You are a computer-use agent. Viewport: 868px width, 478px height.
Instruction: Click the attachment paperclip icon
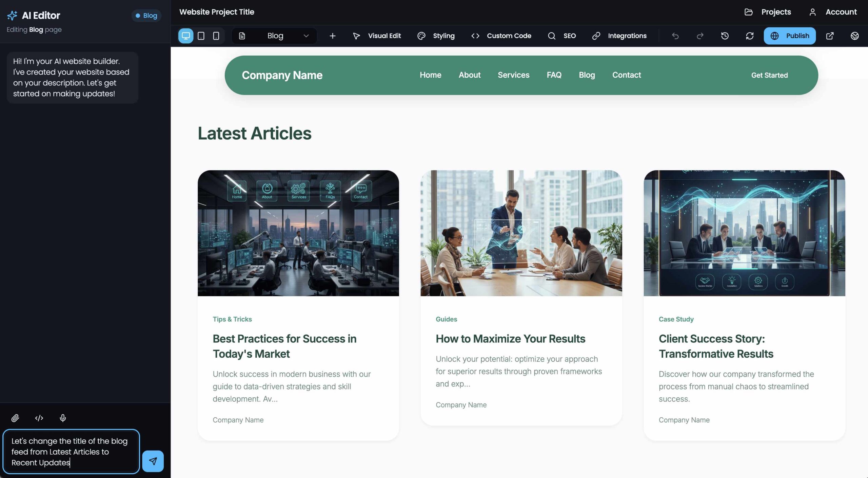click(15, 418)
